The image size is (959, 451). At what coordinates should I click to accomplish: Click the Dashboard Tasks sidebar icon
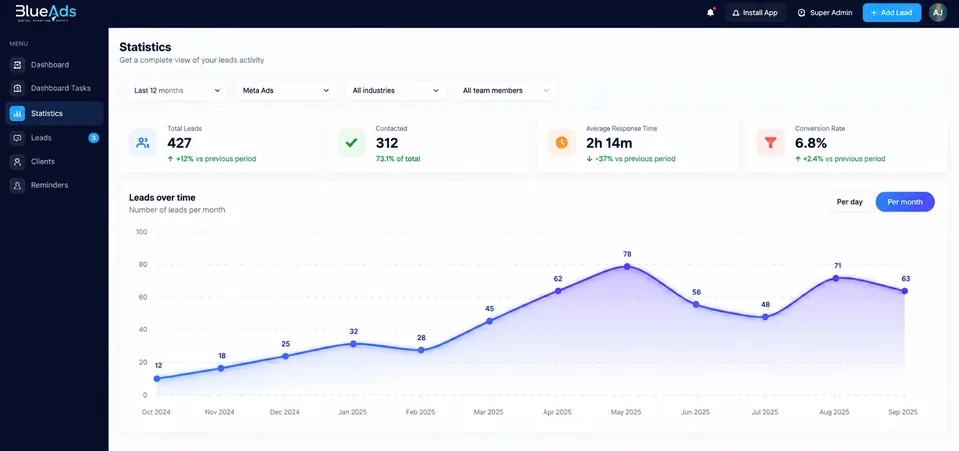(17, 88)
